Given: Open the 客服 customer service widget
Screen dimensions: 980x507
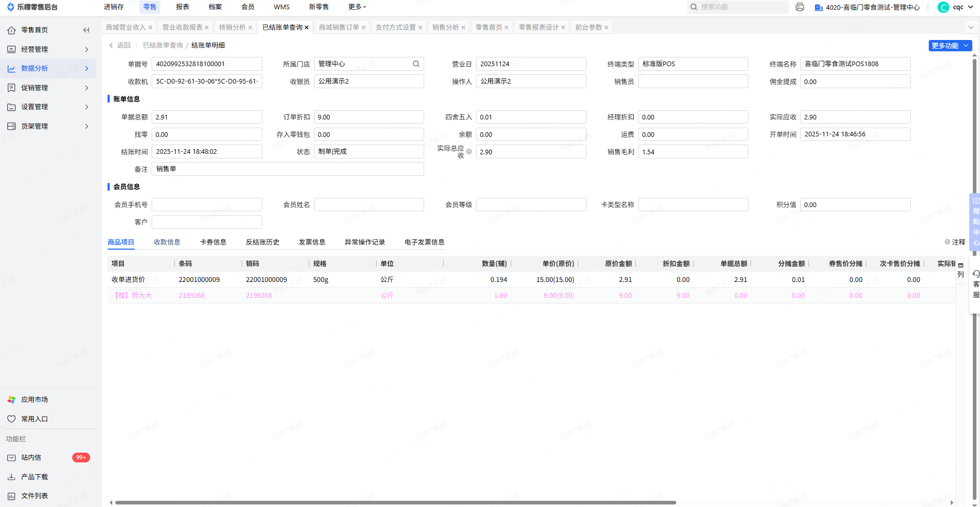Looking at the screenshot, I should [975, 285].
